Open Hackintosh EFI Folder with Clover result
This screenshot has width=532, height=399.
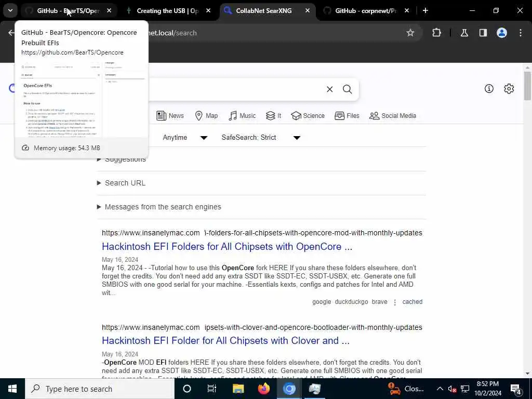coord(225,341)
